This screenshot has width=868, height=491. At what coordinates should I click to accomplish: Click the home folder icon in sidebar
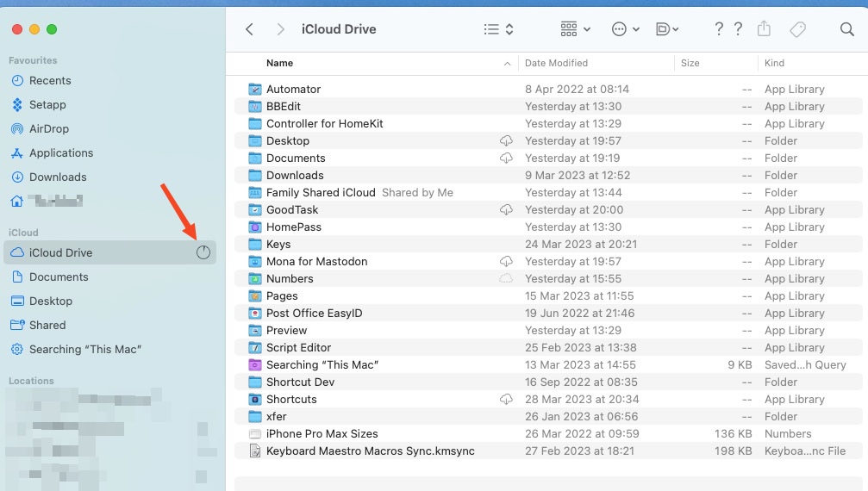point(17,202)
